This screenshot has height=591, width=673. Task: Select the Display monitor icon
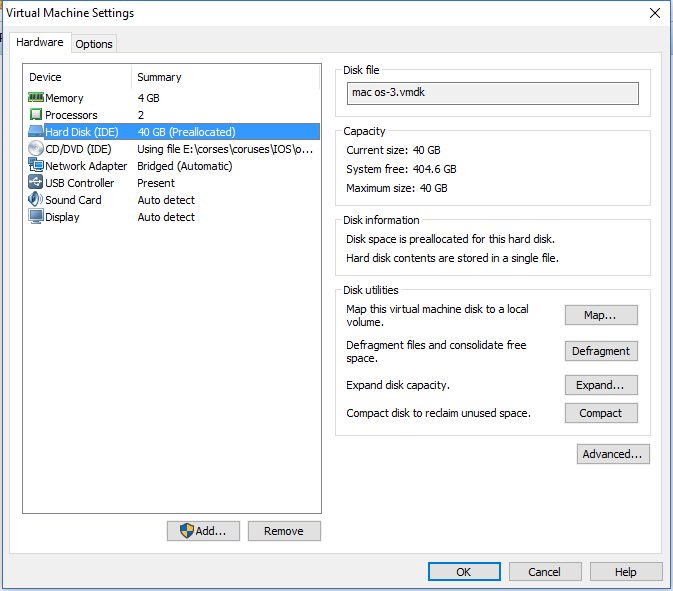[36, 216]
